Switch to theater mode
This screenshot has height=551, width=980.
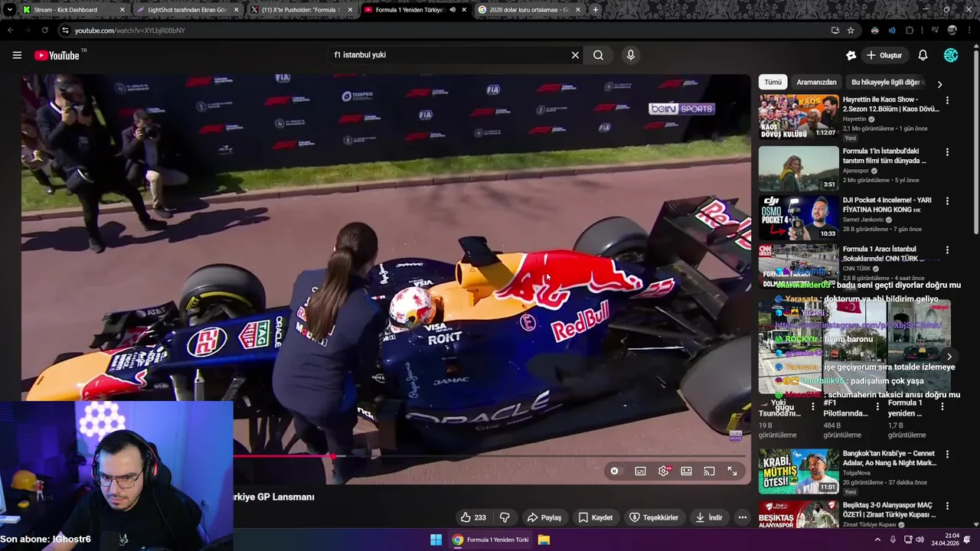[687, 471]
